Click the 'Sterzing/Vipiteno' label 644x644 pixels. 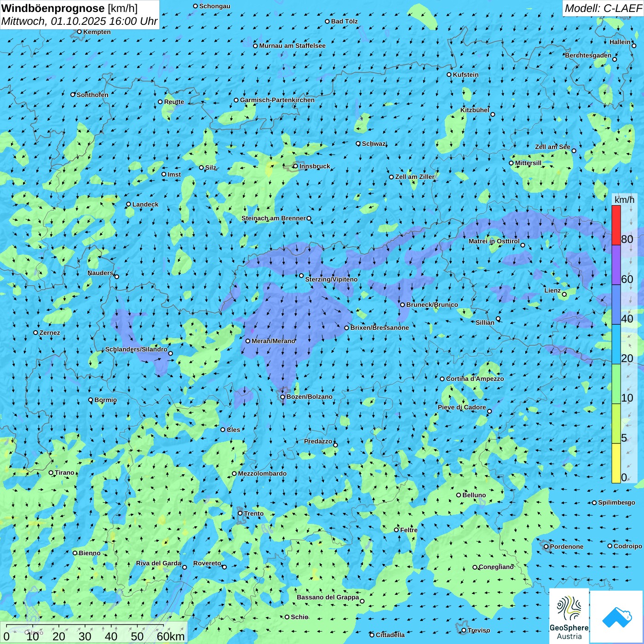click(x=331, y=279)
